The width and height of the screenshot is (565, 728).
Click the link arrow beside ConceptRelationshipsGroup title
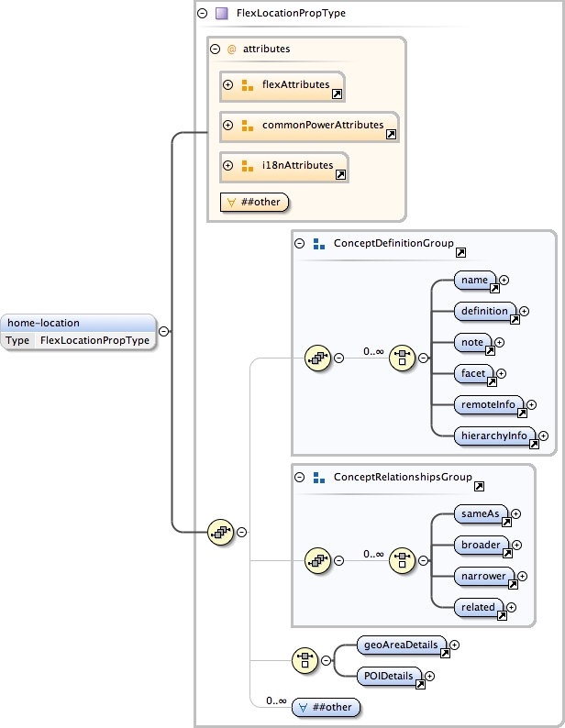[x=479, y=486]
